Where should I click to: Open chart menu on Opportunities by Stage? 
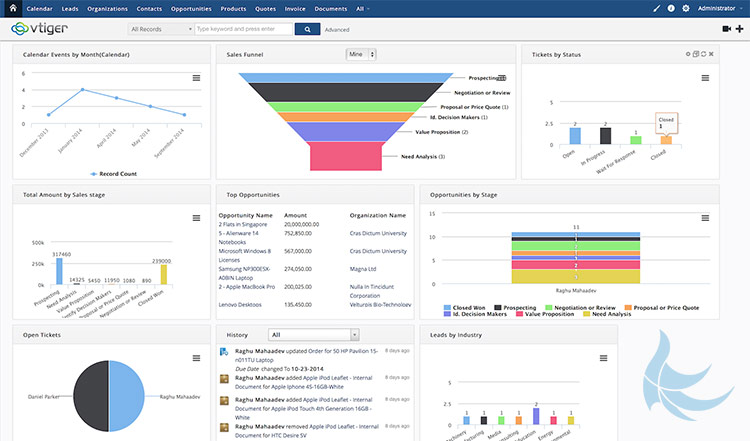705,218
